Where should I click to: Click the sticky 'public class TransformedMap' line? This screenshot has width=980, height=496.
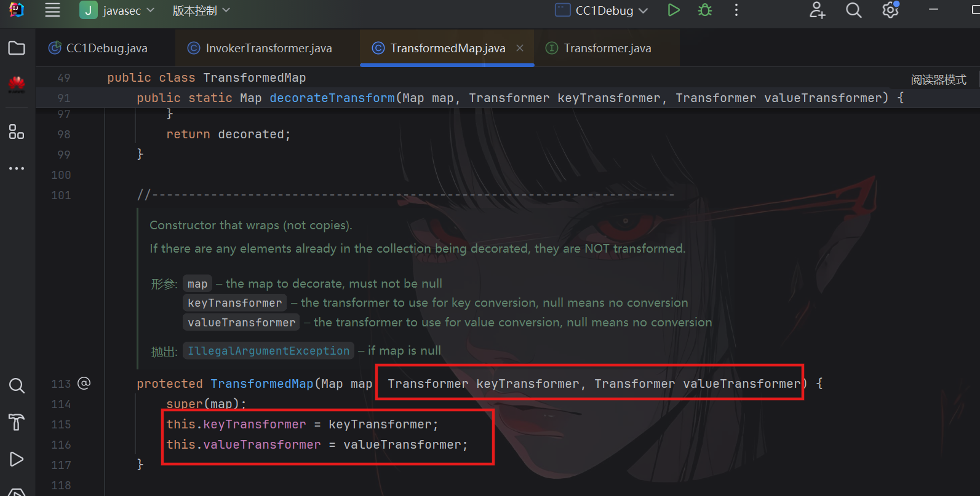pos(206,77)
